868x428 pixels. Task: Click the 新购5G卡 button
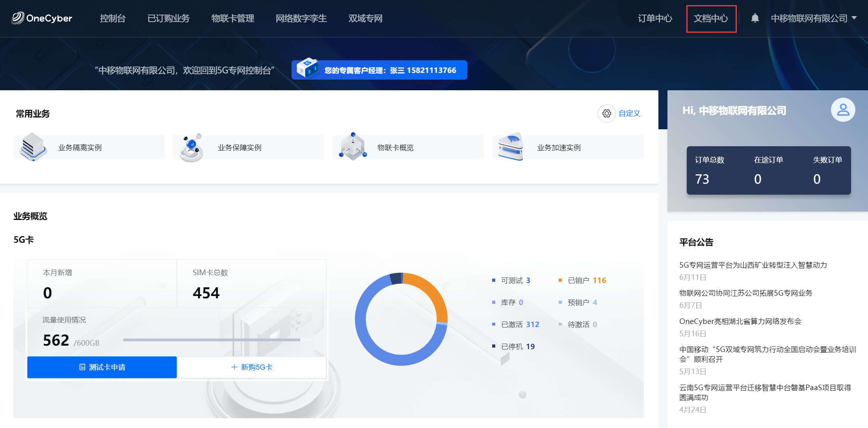point(252,367)
